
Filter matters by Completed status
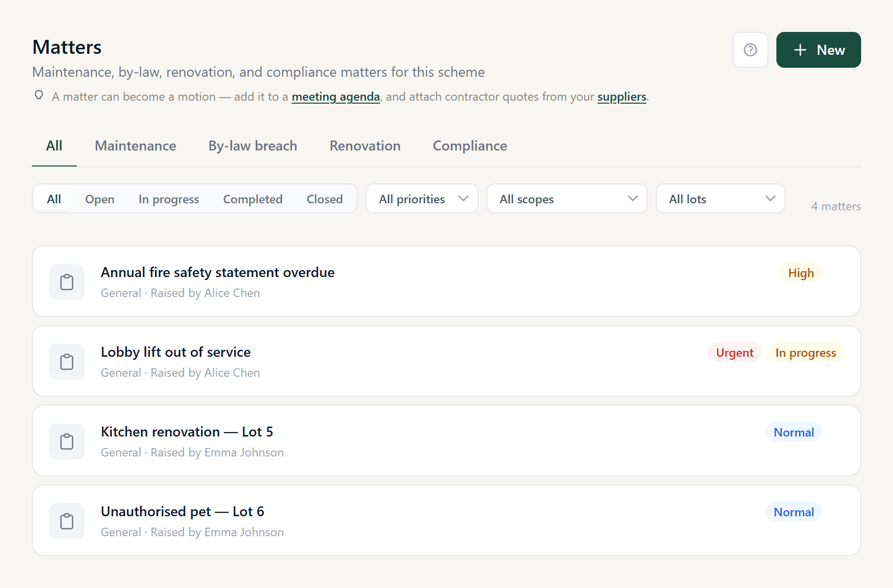pyautogui.click(x=253, y=199)
